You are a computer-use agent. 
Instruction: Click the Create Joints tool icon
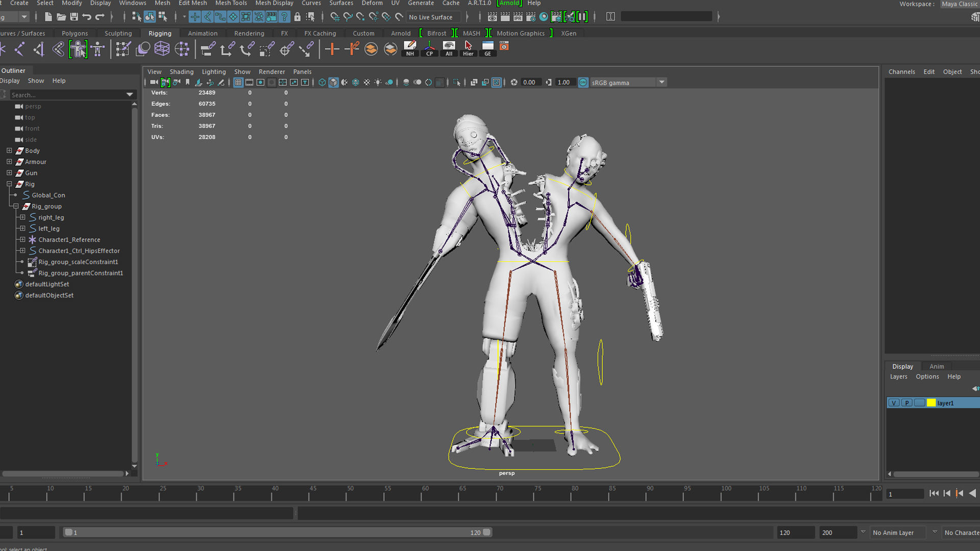point(19,49)
